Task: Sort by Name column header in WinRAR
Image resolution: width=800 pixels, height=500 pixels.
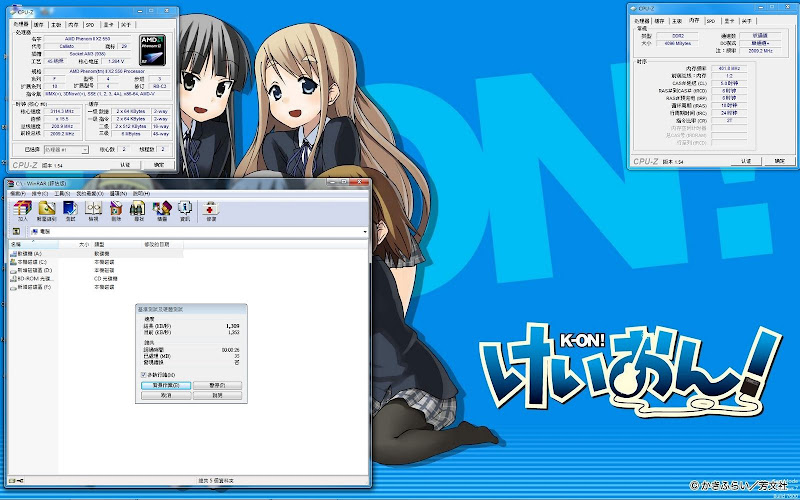Action: tap(34, 245)
